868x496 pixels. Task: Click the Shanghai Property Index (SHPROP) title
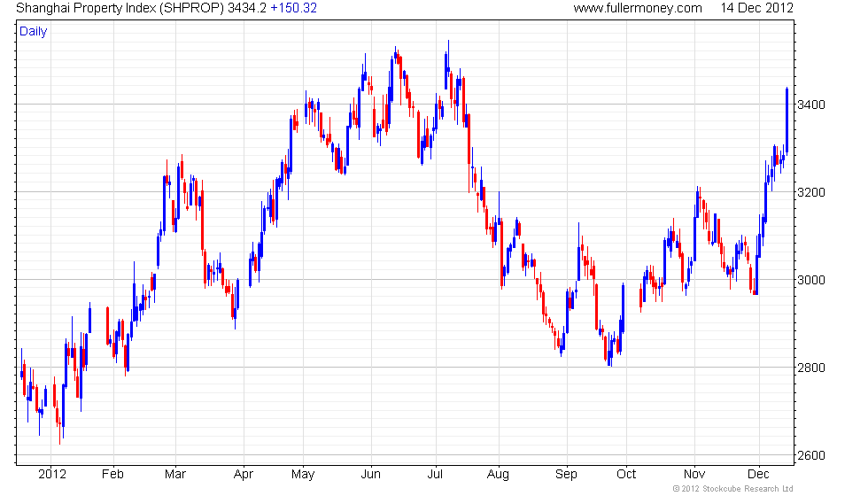click(120, 8)
